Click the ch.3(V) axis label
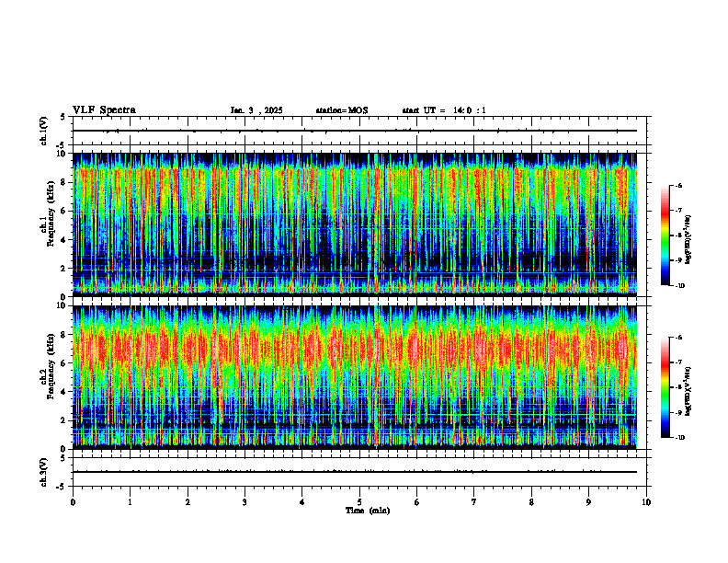Image resolution: width=728 pixels, height=563 pixels. tap(44, 472)
